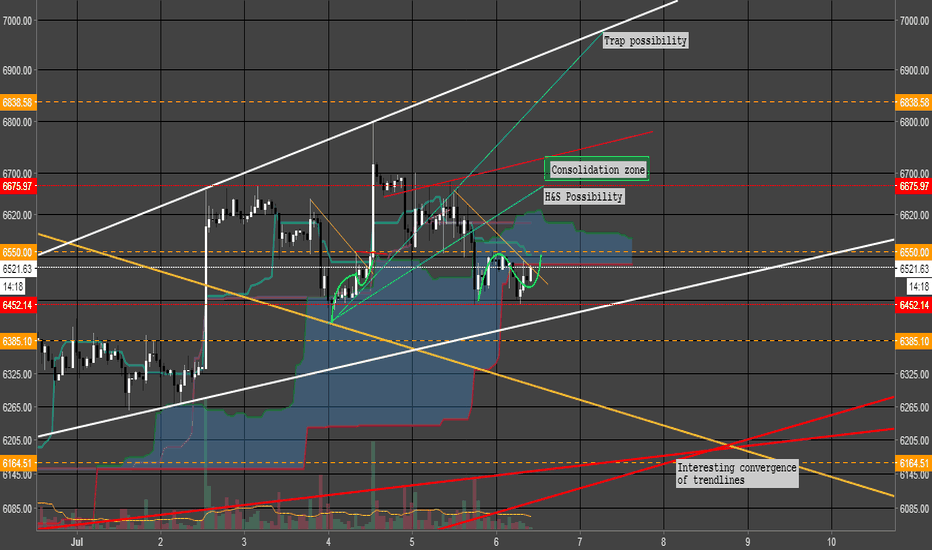Screen dimensions: 932x550
Task: Select the orange 6164.51 tag on right axis
Action: (913, 463)
